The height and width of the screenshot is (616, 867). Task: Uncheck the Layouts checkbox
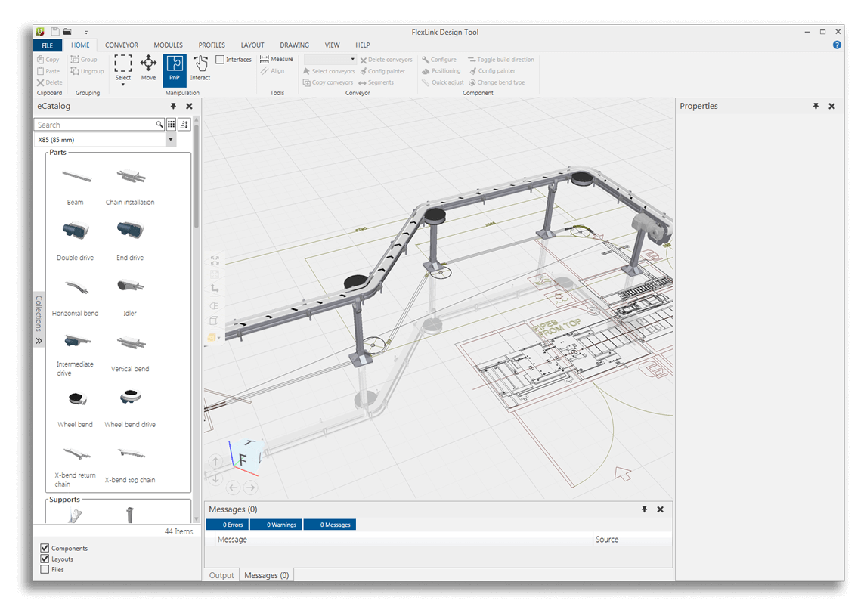45,559
